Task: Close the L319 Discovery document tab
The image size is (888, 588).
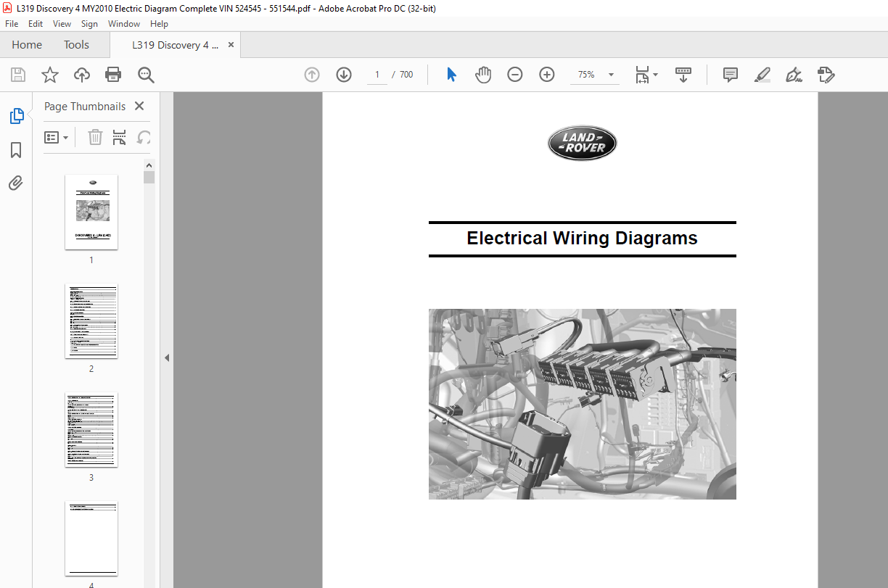Action: click(x=231, y=45)
